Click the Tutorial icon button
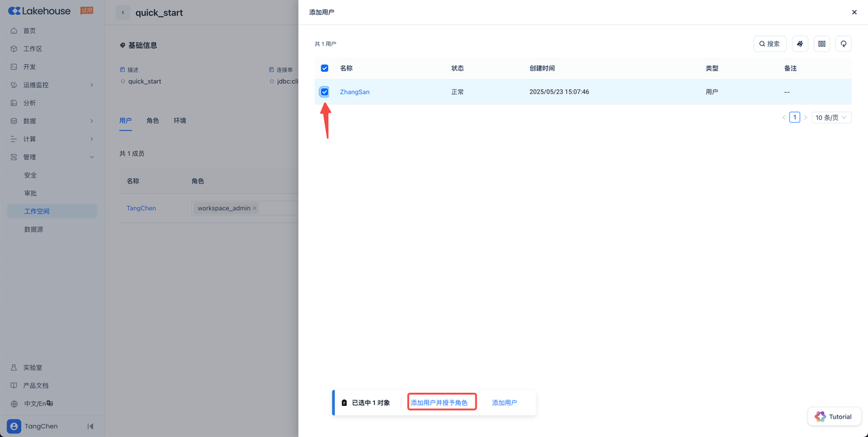Viewport: 868px width, 437px height. (834, 417)
